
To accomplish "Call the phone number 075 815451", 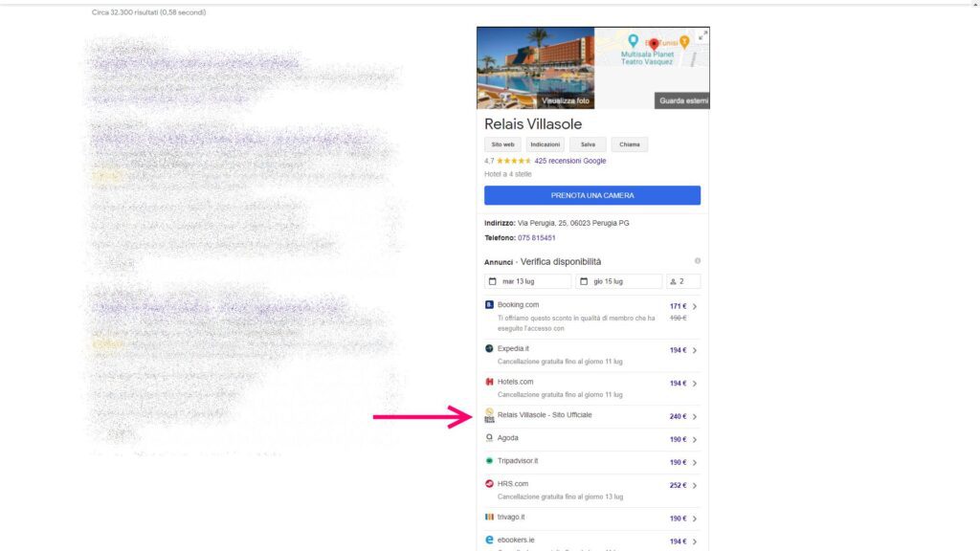I will point(536,238).
